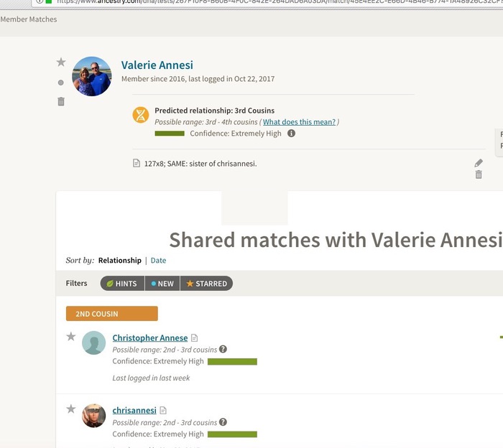
Task: Click the confidence info icon for Valerie
Action: coord(291,134)
